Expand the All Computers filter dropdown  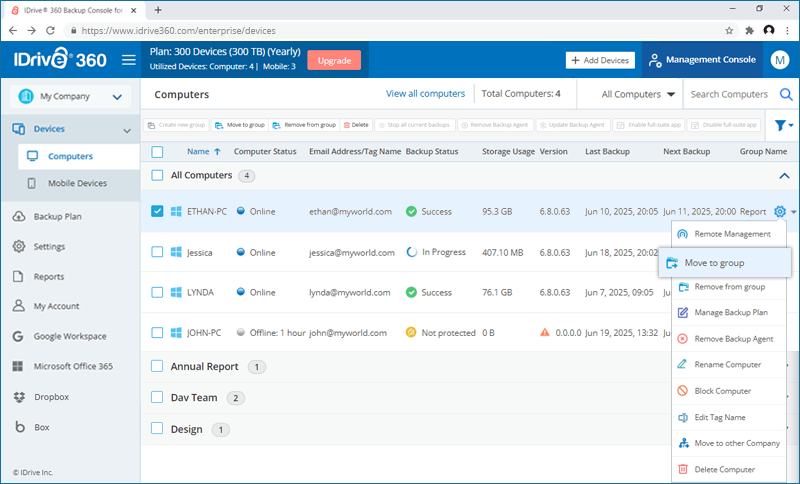pyautogui.click(x=638, y=95)
